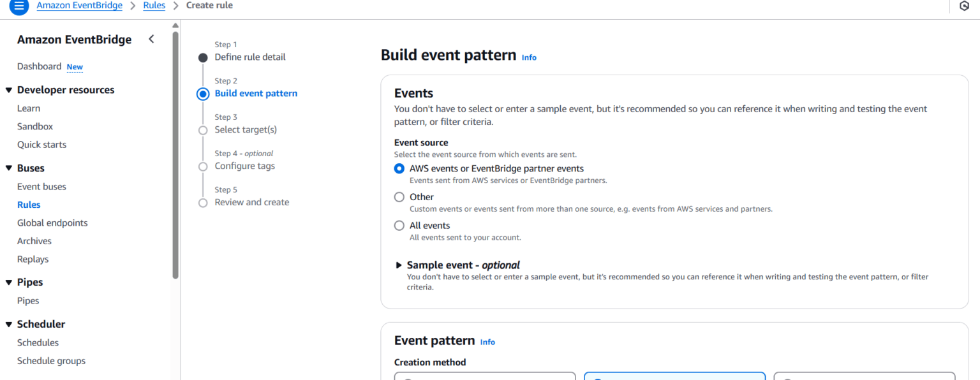Open the Build event pattern Info link
The width and height of the screenshot is (980, 380).
tap(528, 57)
